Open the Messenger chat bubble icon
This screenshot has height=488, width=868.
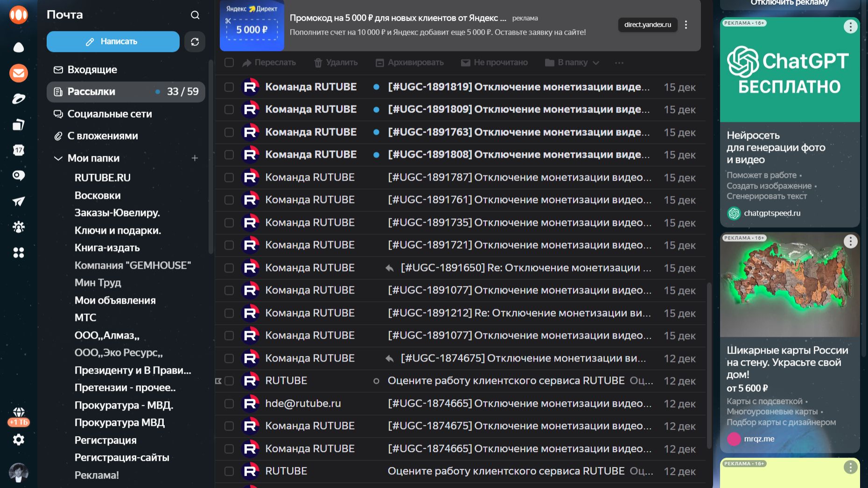pyautogui.click(x=19, y=176)
